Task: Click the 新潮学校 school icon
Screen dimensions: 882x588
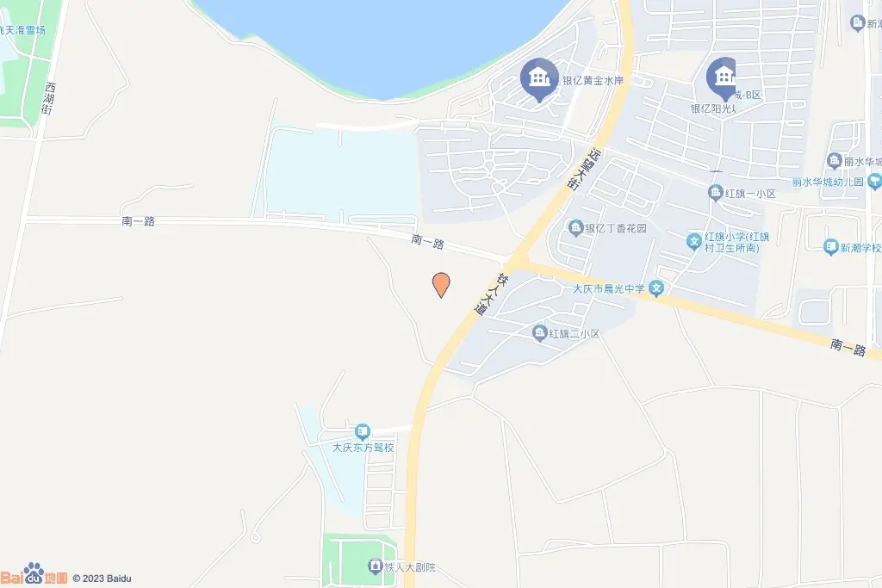Action: coord(831,247)
